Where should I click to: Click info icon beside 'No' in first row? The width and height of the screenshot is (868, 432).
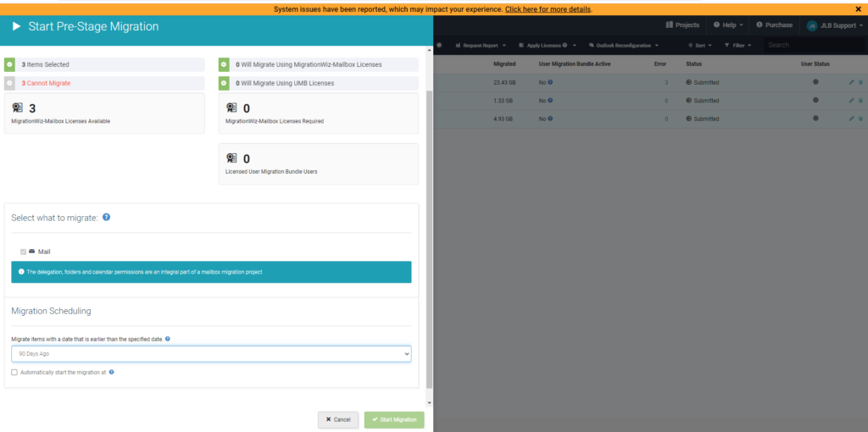[x=550, y=82]
